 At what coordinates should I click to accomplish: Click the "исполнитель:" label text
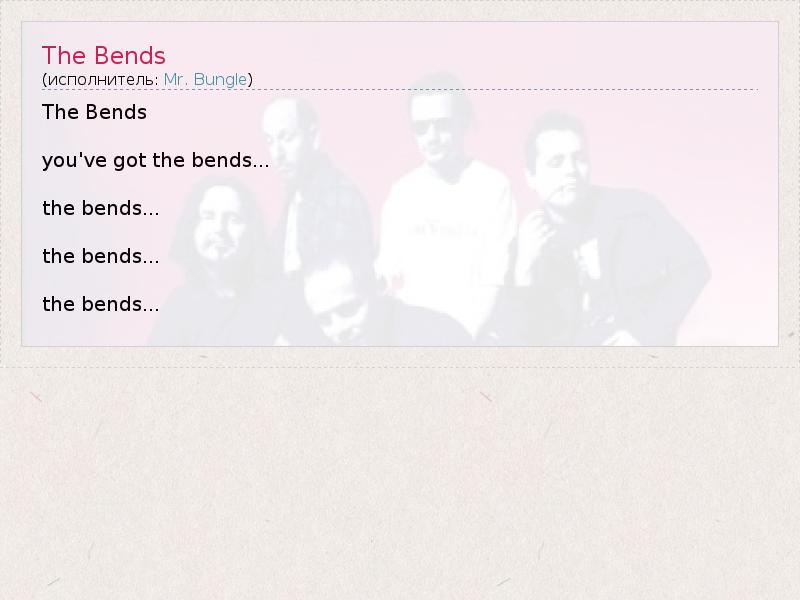(x=103, y=80)
